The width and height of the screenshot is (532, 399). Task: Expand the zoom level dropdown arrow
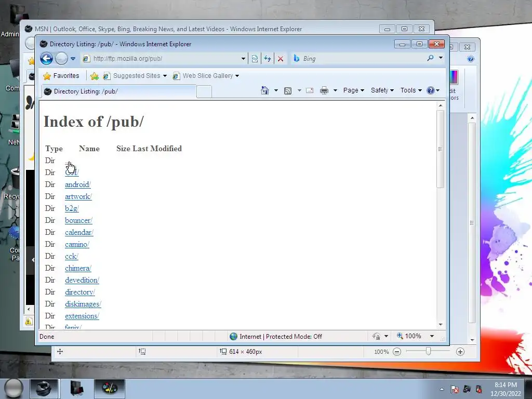[x=432, y=336]
